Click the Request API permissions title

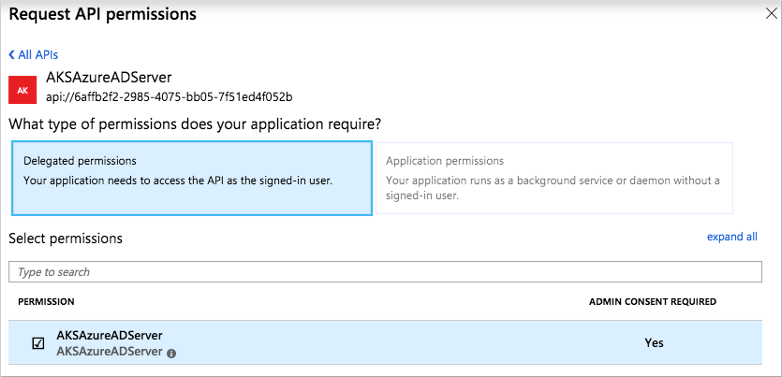click(x=103, y=14)
